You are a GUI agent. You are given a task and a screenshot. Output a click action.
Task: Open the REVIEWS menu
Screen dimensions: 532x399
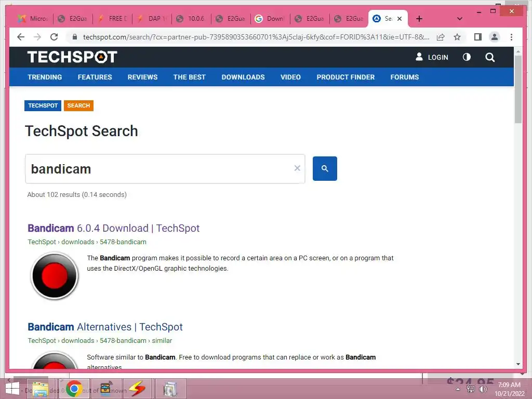[142, 77]
